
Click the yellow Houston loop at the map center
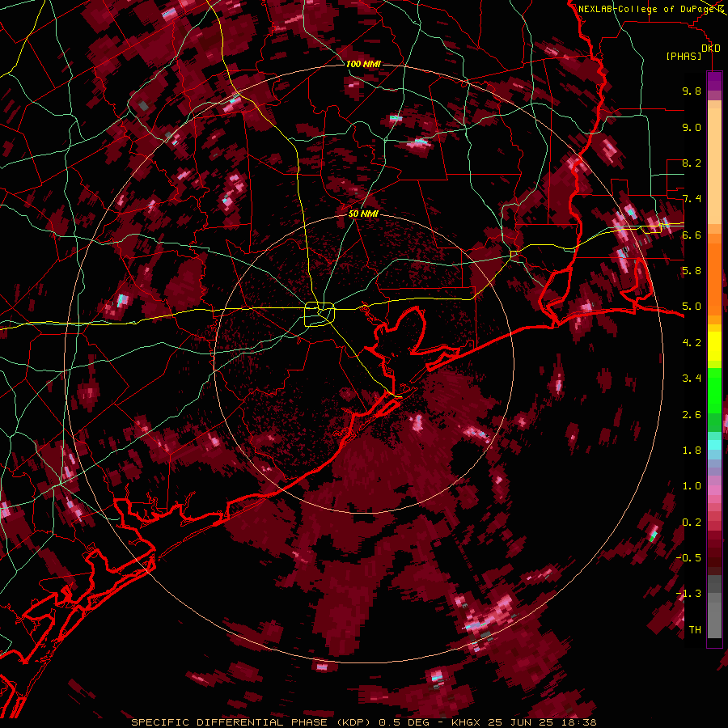pos(320,314)
